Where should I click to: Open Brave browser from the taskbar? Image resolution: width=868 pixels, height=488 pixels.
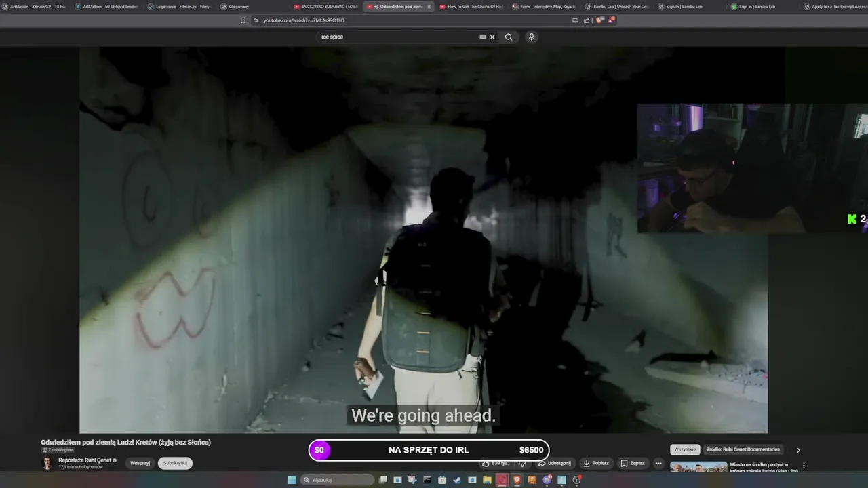pos(517,480)
